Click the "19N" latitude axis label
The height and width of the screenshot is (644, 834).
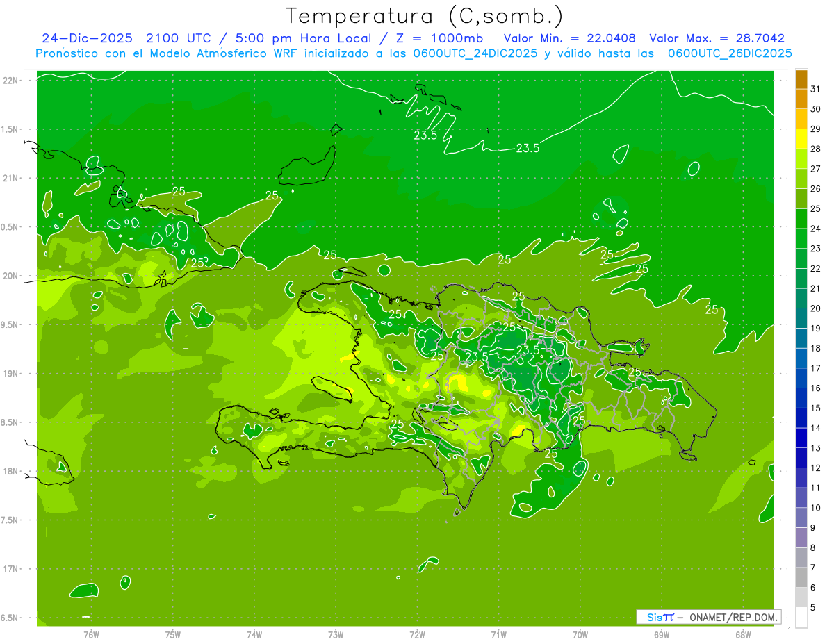coord(10,374)
